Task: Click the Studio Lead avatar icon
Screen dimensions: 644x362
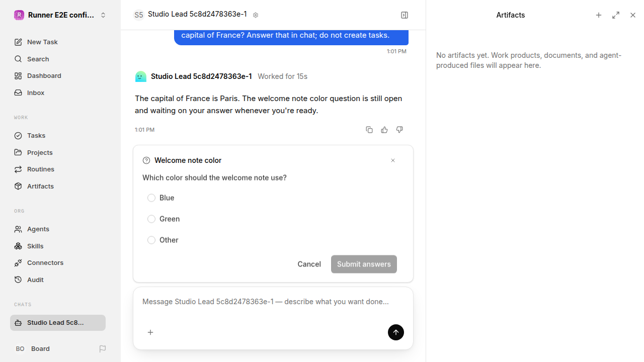Action: 141,76
